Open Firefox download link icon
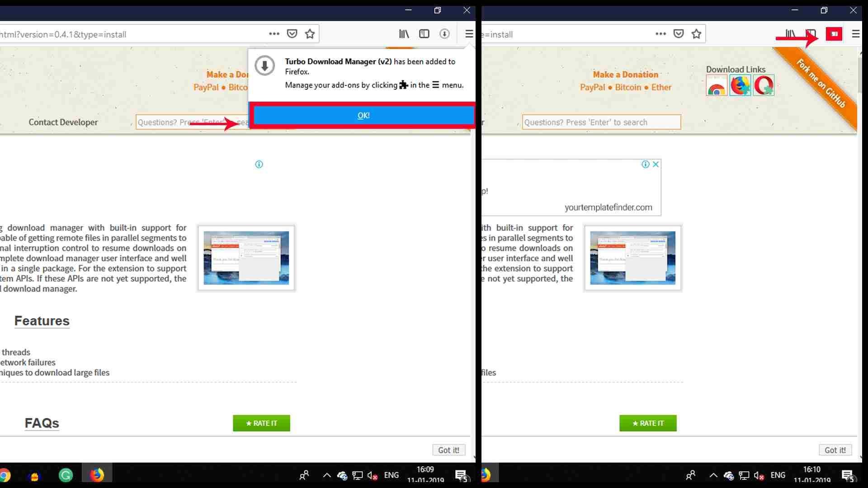The height and width of the screenshot is (488, 868). (740, 85)
